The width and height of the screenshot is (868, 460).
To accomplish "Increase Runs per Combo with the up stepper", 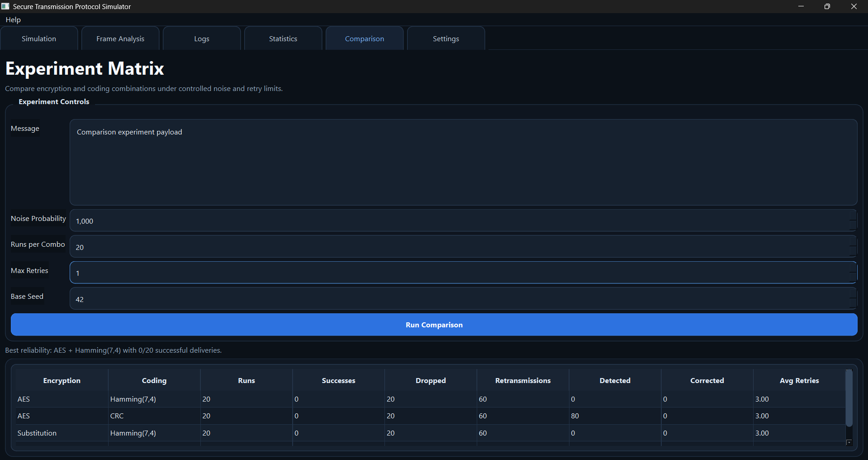I will coord(853,241).
